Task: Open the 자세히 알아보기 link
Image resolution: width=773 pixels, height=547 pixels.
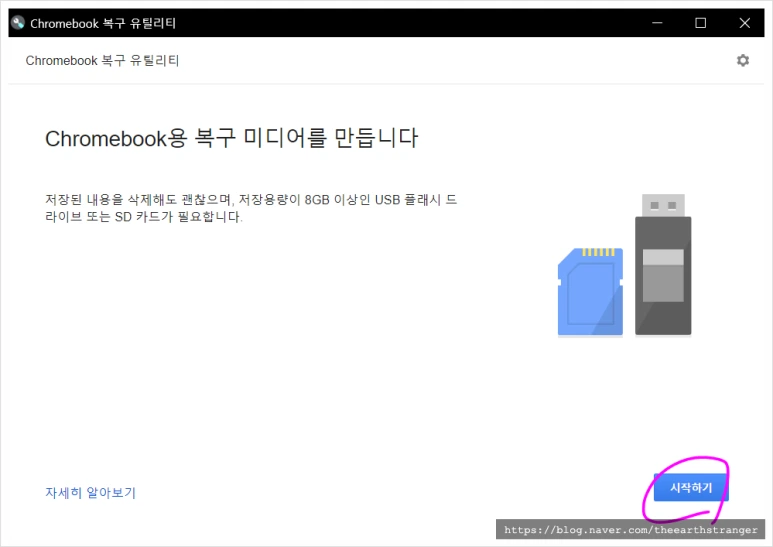Action: point(90,492)
